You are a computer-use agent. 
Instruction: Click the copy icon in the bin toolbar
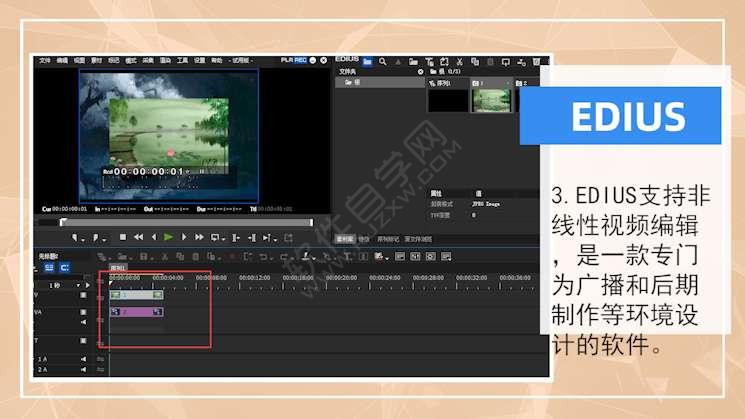pyautogui.click(x=475, y=62)
